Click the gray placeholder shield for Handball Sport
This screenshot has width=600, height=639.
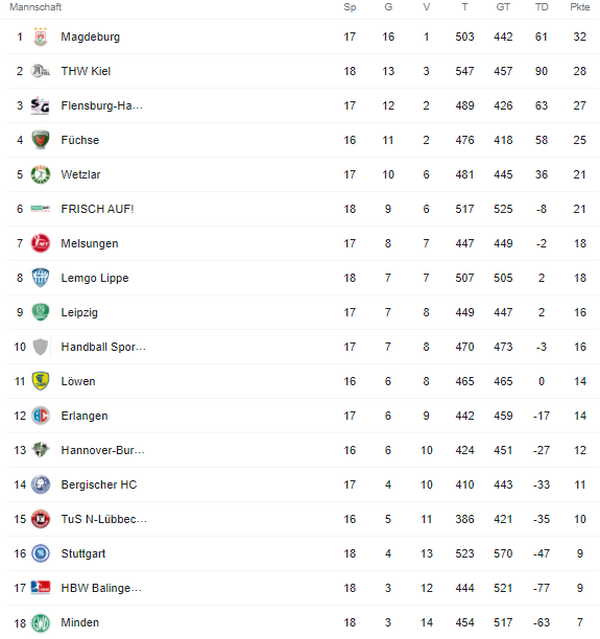[40, 347]
